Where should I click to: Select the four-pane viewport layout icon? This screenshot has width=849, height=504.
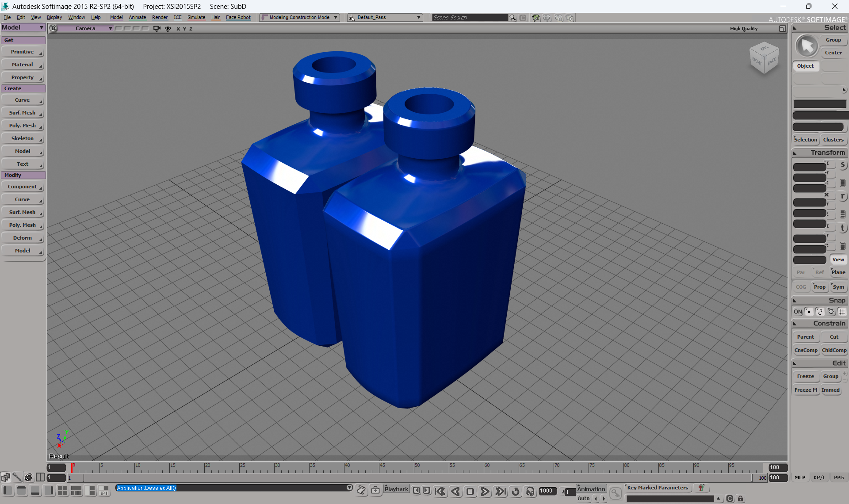click(63, 491)
